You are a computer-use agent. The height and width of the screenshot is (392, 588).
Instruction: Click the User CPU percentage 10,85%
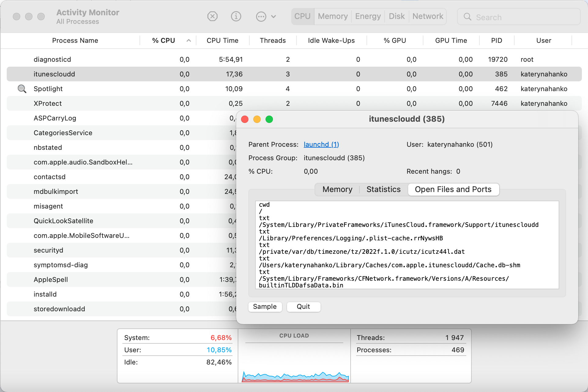tap(219, 350)
